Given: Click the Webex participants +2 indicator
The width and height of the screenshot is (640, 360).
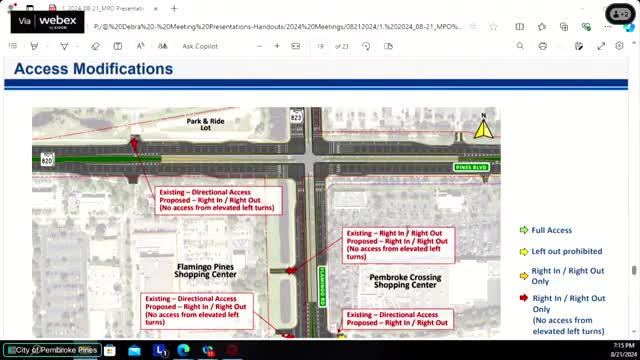Looking at the screenshot, I should point(620,14).
